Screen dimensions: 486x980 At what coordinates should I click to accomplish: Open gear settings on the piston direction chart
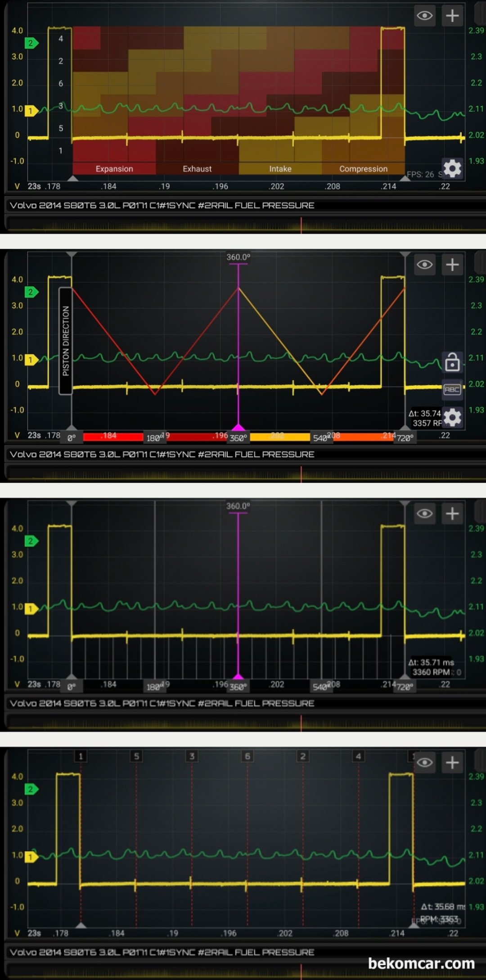click(452, 418)
